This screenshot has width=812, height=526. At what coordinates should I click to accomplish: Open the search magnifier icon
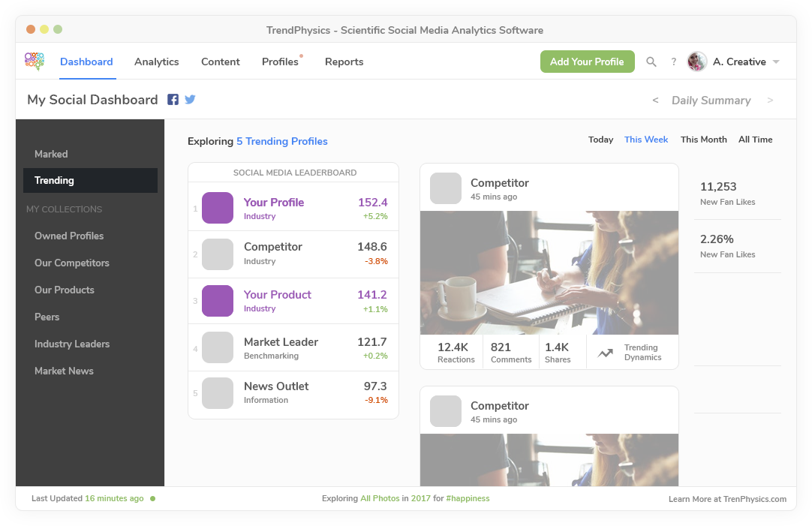(651, 62)
